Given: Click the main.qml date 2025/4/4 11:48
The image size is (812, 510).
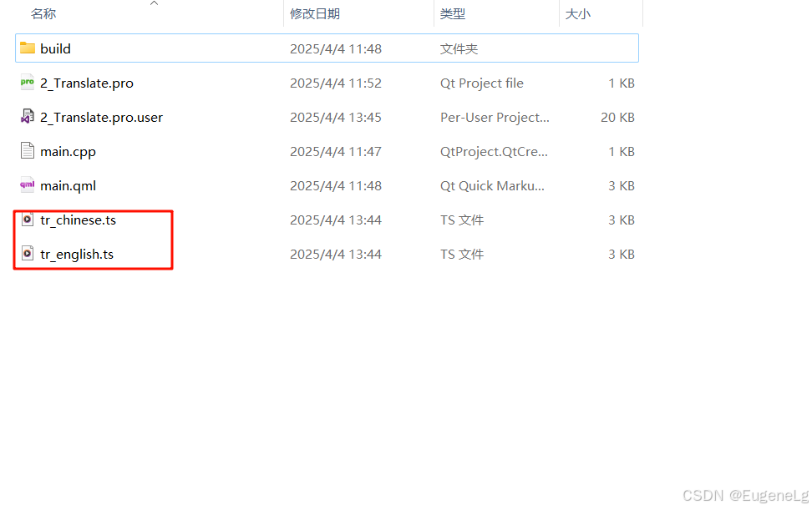Looking at the screenshot, I should 336,185.
